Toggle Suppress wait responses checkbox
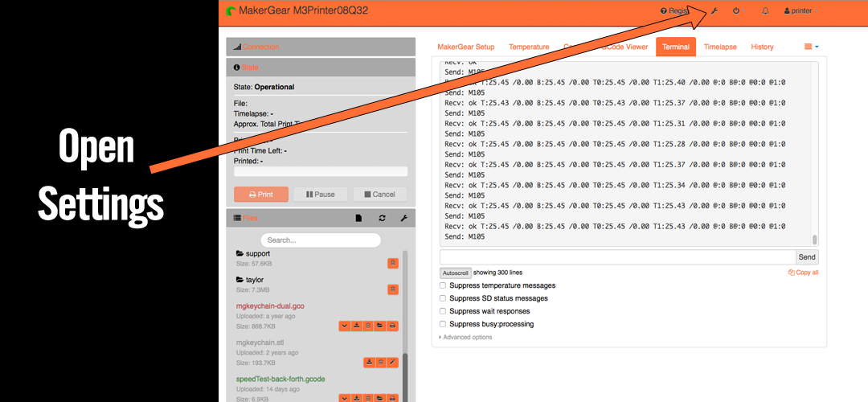Image resolution: width=868 pixels, height=402 pixels. click(443, 311)
